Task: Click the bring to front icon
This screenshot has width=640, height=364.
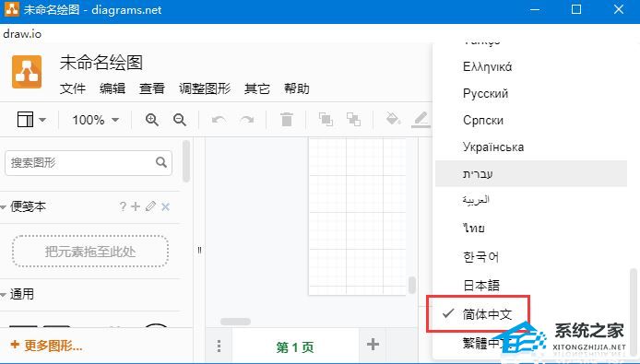Action: coord(326,120)
